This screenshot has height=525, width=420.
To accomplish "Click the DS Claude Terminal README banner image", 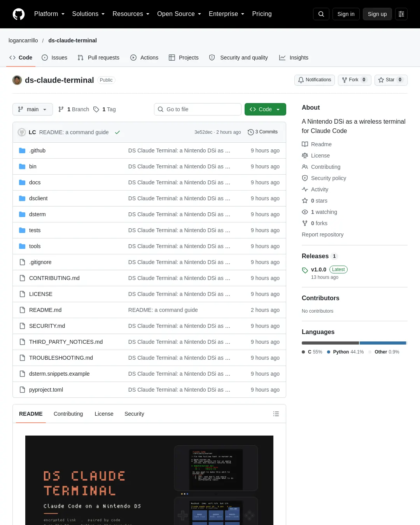I will 149,480.
